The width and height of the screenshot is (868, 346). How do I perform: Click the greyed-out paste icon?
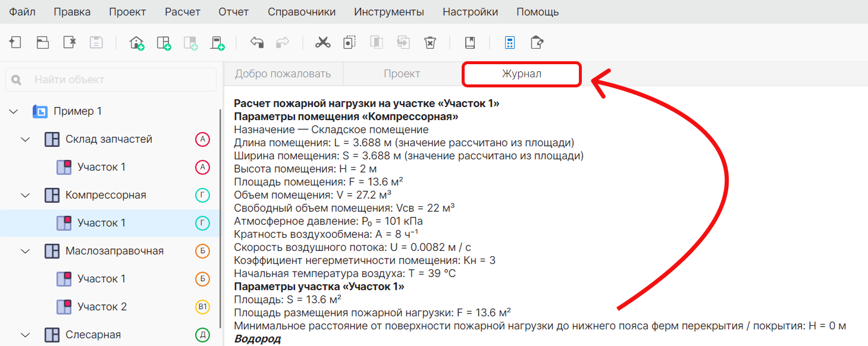377,42
